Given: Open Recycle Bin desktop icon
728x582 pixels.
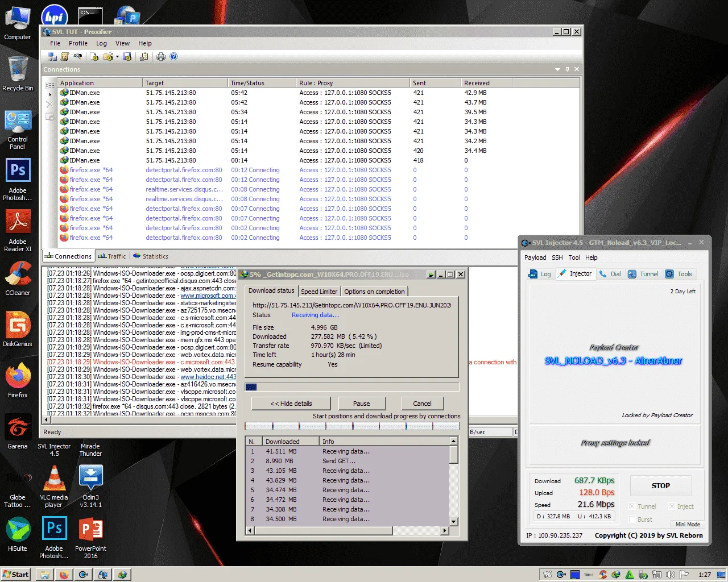Looking at the screenshot, I should point(18,74).
